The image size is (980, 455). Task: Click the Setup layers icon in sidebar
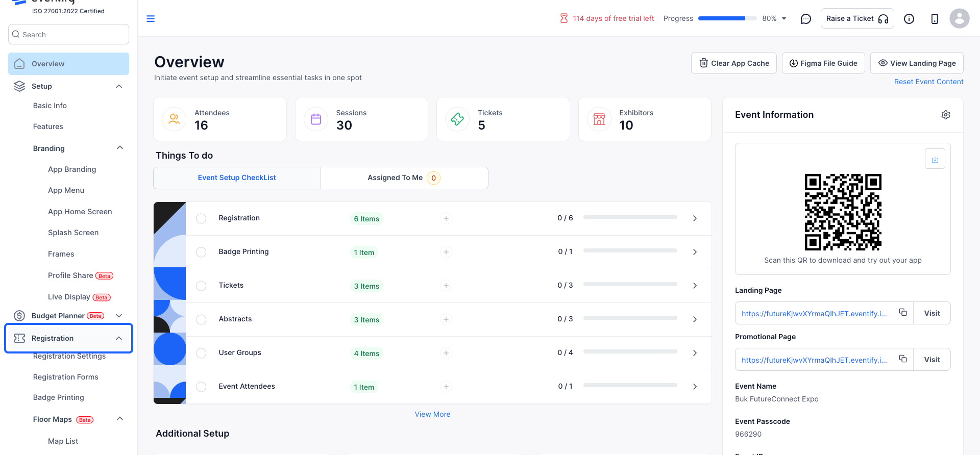point(19,86)
